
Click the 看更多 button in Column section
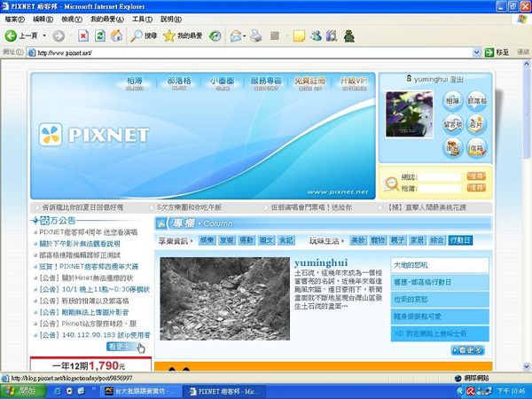point(467,350)
